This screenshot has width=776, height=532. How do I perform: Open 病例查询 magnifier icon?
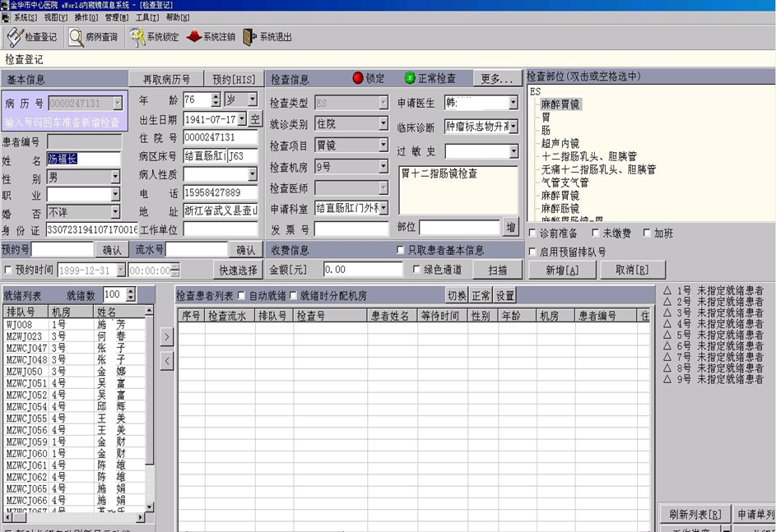[77, 37]
